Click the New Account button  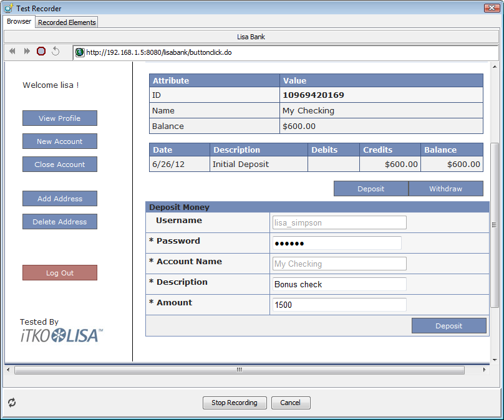tap(59, 141)
